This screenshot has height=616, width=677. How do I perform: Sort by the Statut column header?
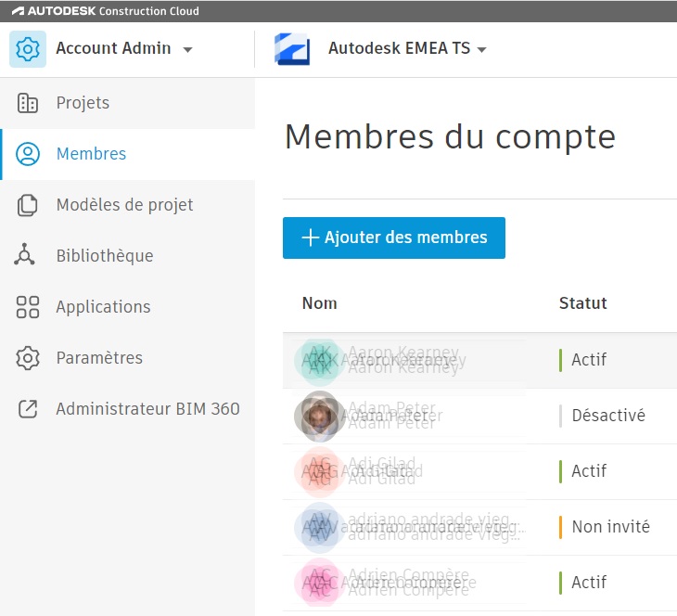pyautogui.click(x=583, y=303)
